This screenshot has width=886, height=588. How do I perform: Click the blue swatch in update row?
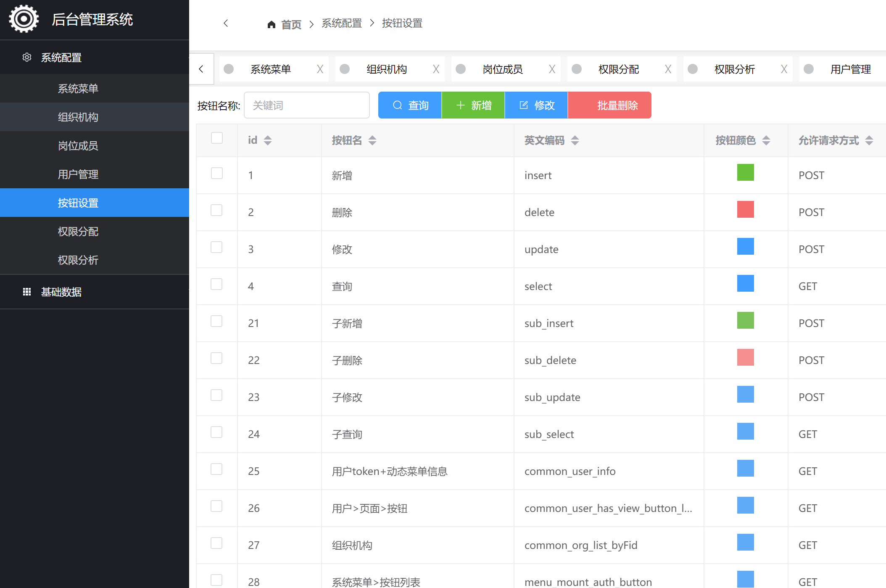click(x=746, y=246)
